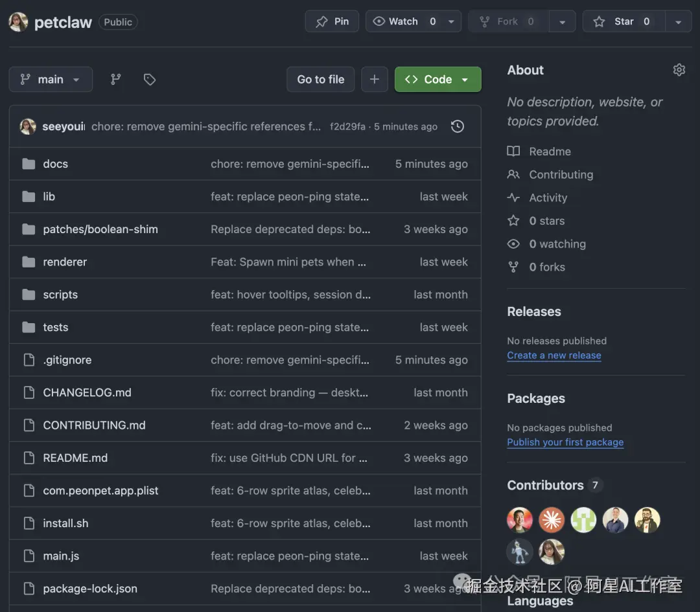
Task: Click the tests folder icon
Action: point(29,327)
